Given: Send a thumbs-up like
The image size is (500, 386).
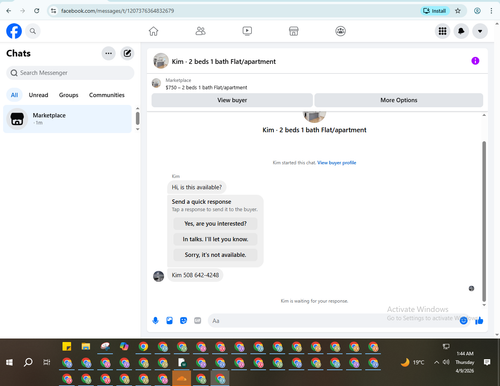Looking at the screenshot, I should click(479, 321).
